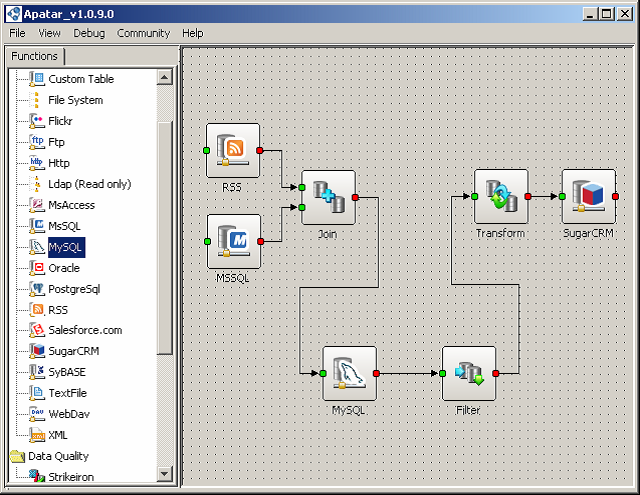Click the File System connector icon

point(37,100)
